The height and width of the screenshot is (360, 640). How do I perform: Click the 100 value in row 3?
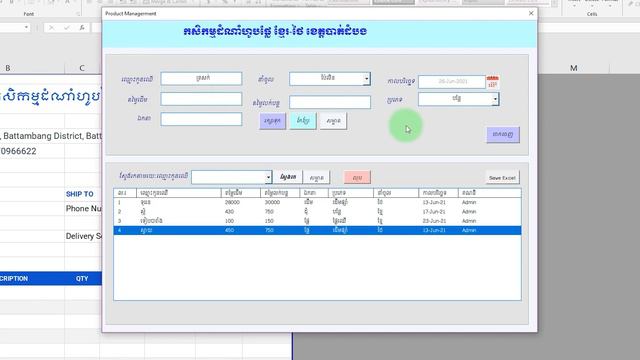[x=229, y=221]
